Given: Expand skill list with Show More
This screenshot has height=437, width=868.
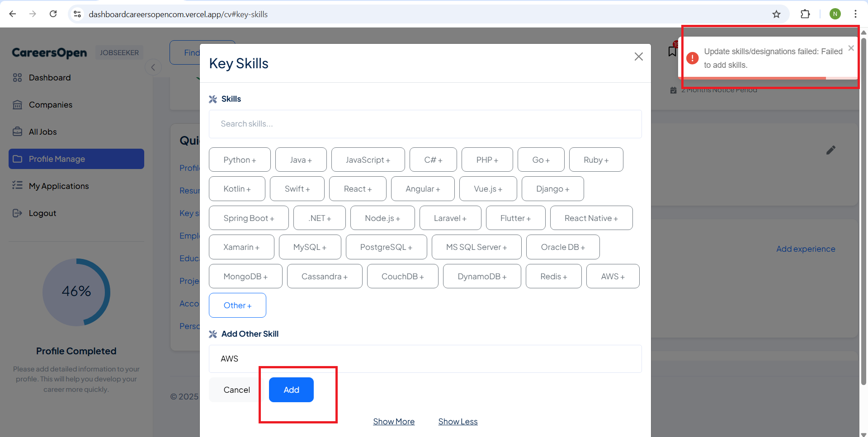Looking at the screenshot, I should tap(394, 422).
